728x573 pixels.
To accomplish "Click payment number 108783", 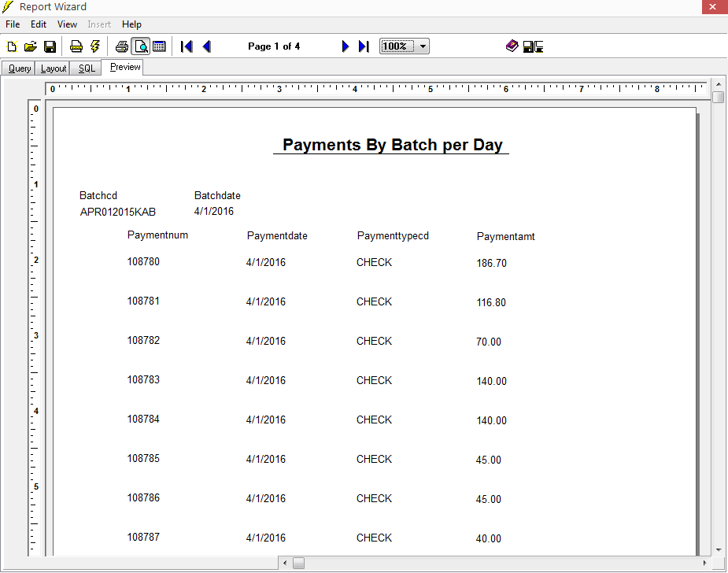I will point(143,380).
